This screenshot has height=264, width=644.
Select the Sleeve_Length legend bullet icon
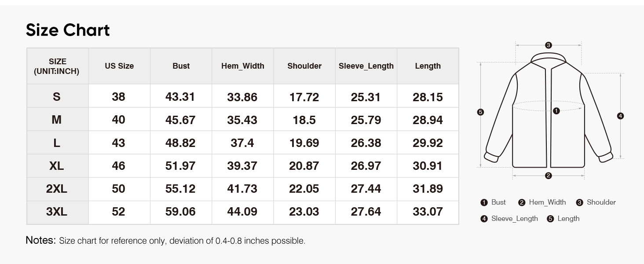(484, 219)
